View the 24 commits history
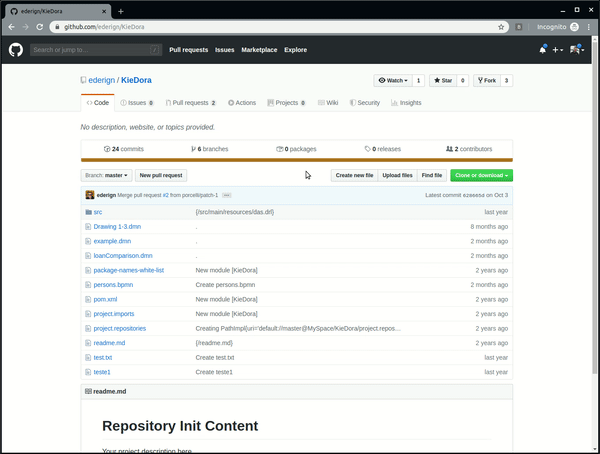600x454 pixels. (x=124, y=149)
